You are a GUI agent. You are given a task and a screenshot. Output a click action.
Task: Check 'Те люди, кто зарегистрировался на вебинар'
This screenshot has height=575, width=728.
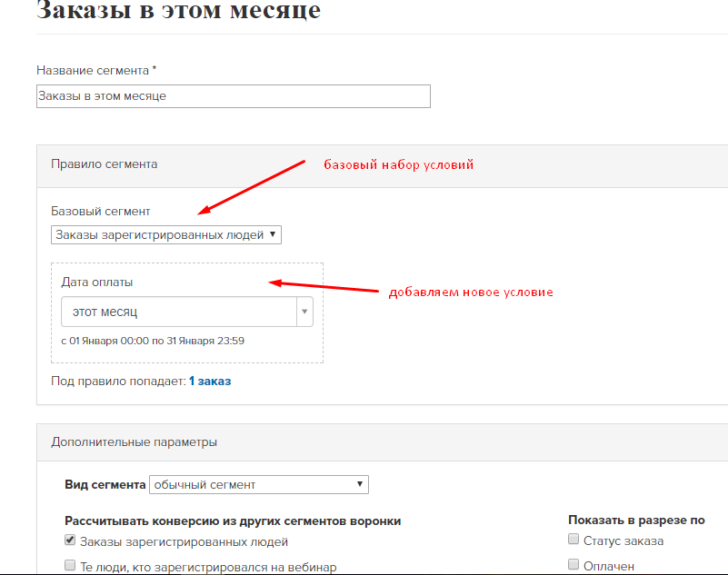(70, 565)
